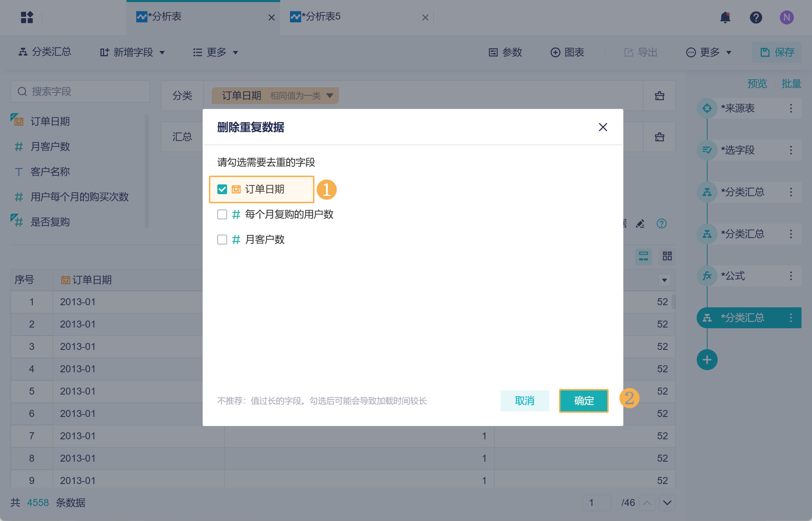
Task: Uncheck the 订单日期 checkbox
Action: pos(222,189)
